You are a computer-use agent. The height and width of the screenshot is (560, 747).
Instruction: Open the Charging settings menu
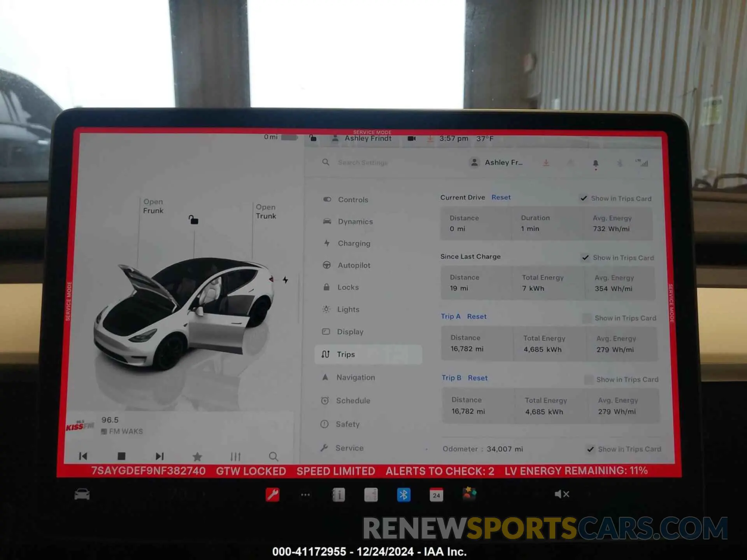pyautogui.click(x=346, y=243)
